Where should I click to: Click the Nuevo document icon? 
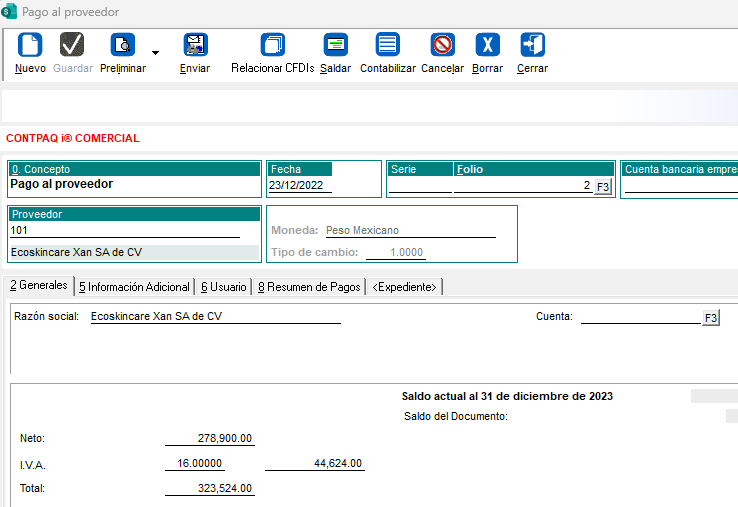pyautogui.click(x=30, y=45)
